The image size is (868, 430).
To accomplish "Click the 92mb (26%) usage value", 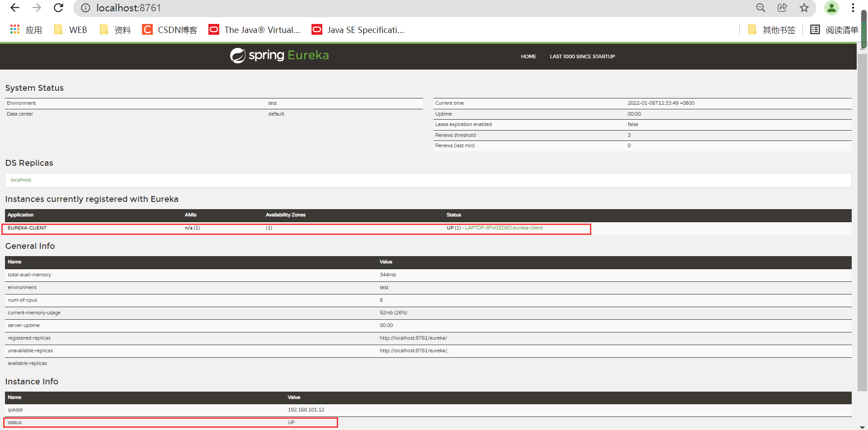I will pos(393,313).
